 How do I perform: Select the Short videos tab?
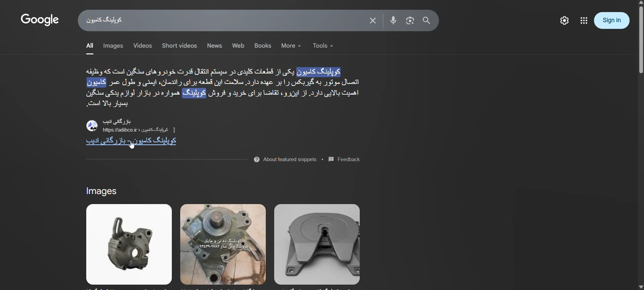click(x=180, y=46)
